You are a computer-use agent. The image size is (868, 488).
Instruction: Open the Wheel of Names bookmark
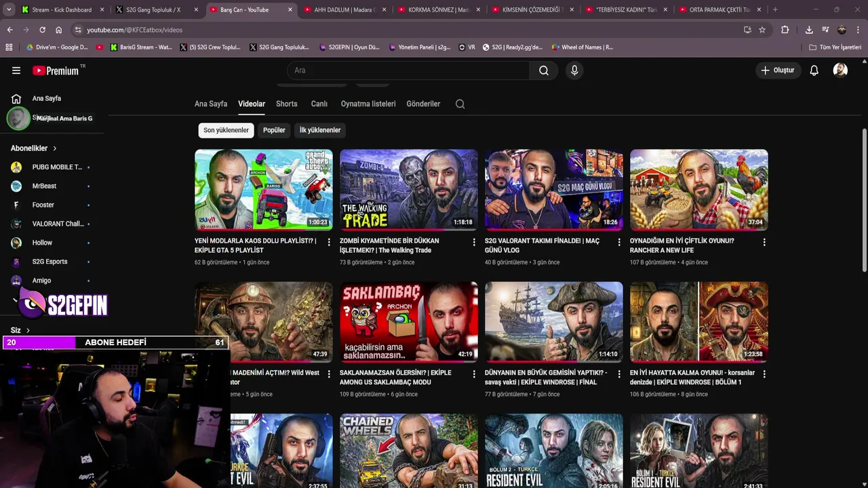click(x=582, y=47)
